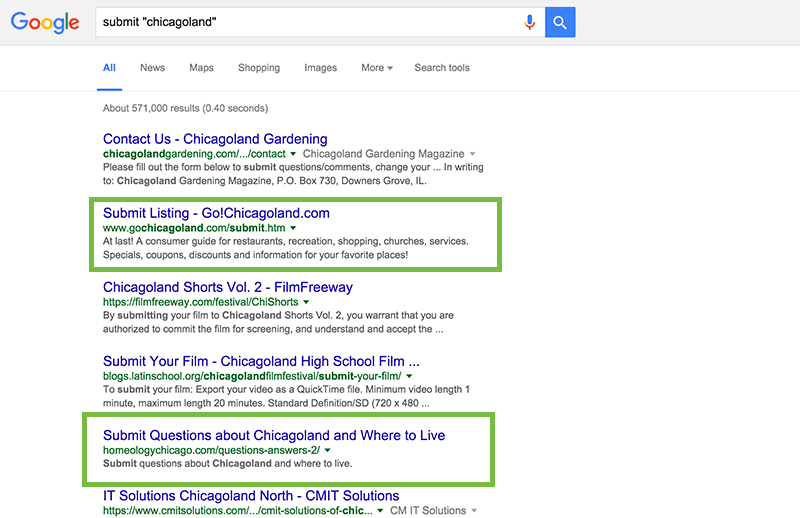Click into the search query input field
800x518 pixels.
[300, 22]
